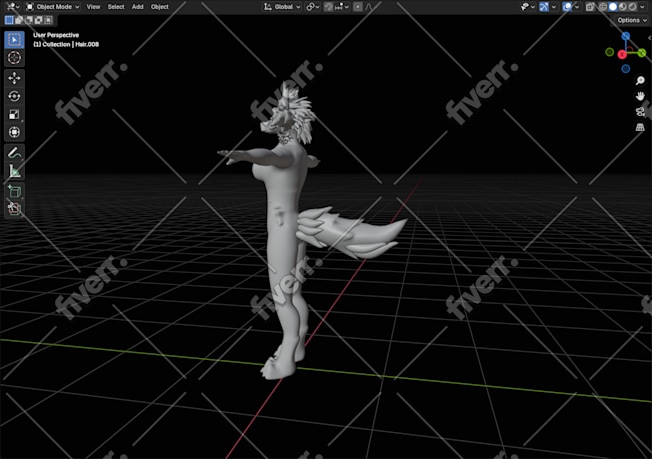This screenshot has width=652, height=459.
Task: Click the red X axis on gizmo
Action: (622, 54)
